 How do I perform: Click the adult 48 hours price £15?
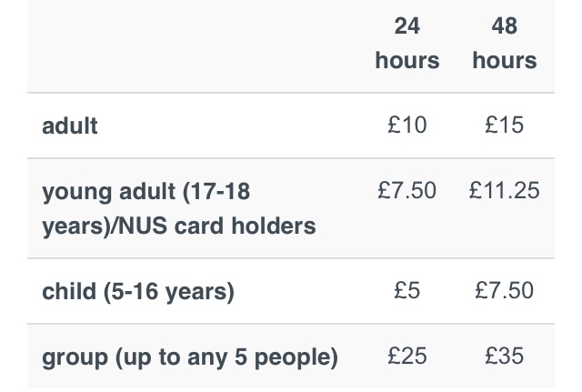505,125
